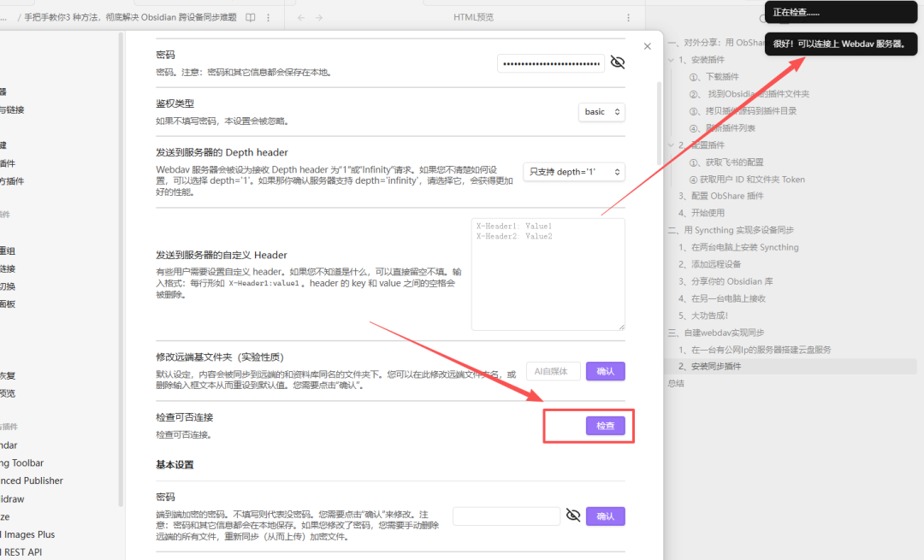Navigate back with left arrow
Viewport: 924px width, 560px height.
pos(301,18)
